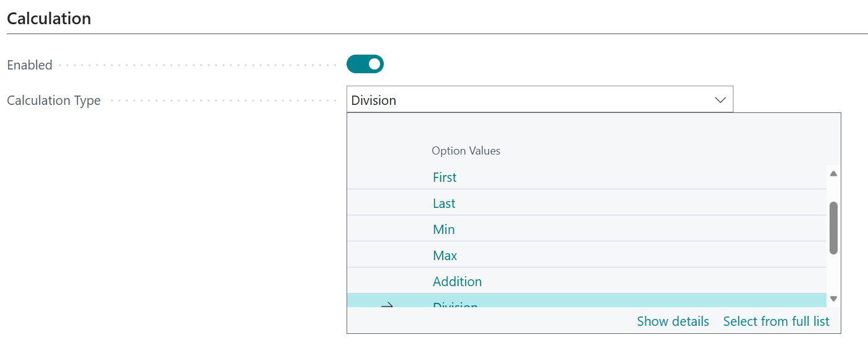868x355 pixels.
Task: Click the empty row selector beside First
Action: point(387,177)
